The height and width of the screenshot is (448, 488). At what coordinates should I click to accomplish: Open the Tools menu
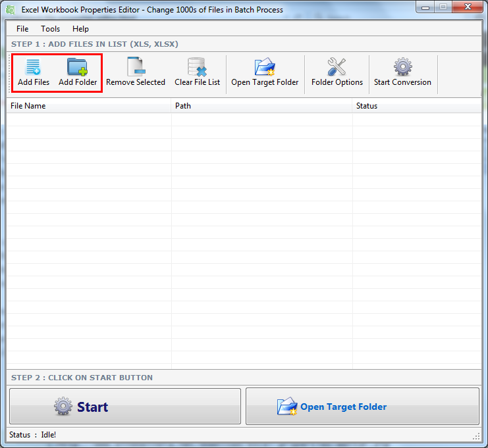coord(51,29)
